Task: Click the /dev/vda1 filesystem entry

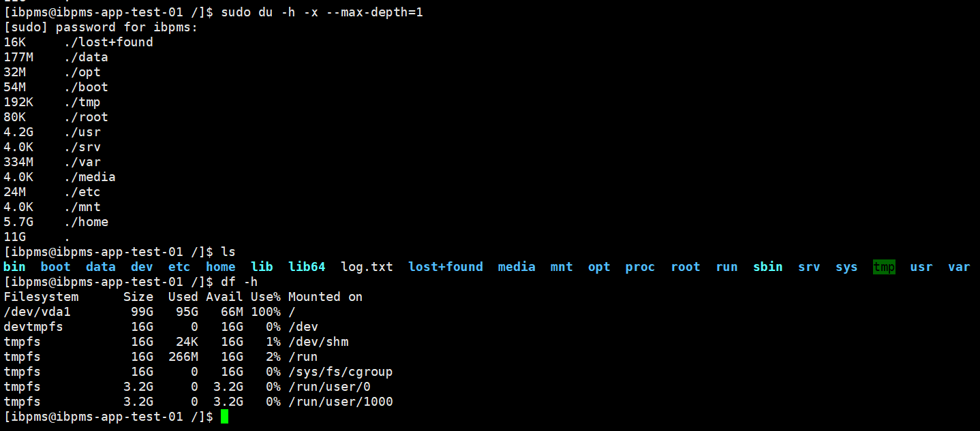Action: tap(37, 312)
